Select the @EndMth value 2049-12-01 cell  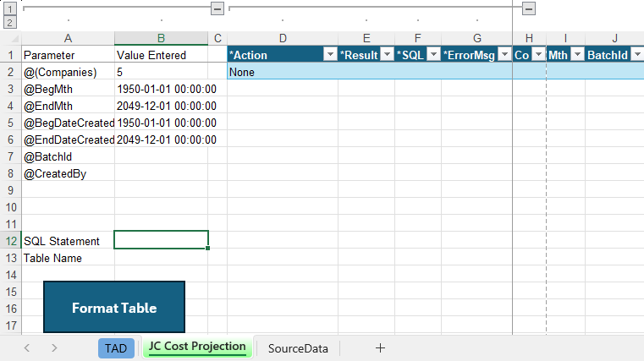(161, 106)
